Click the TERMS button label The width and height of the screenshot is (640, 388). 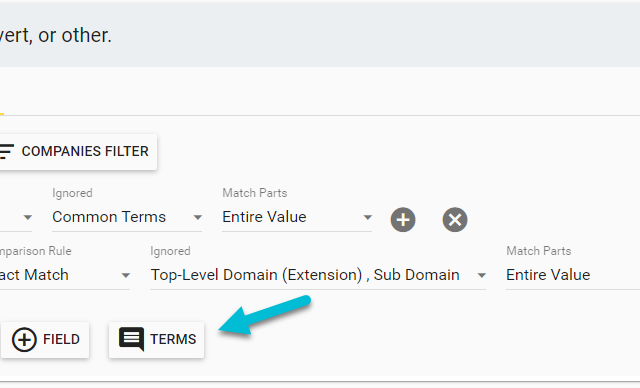(x=173, y=339)
